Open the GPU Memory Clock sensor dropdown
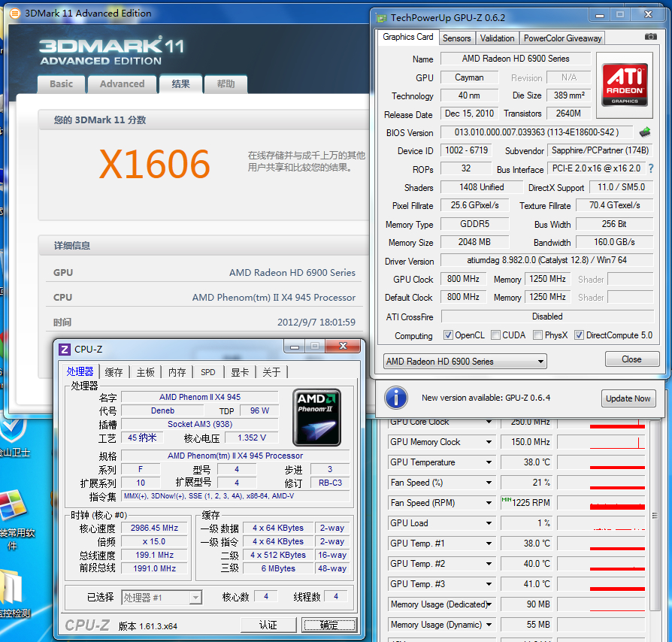This screenshot has height=642, width=672. tap(489, 442)
